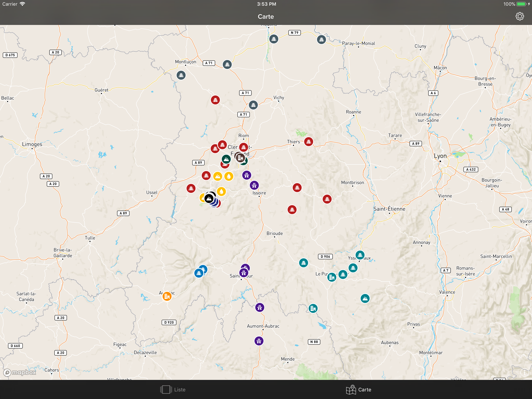This screenshot has width=532, height=399.
Task: Tap the Brioude town label
Action: [275, 233]
